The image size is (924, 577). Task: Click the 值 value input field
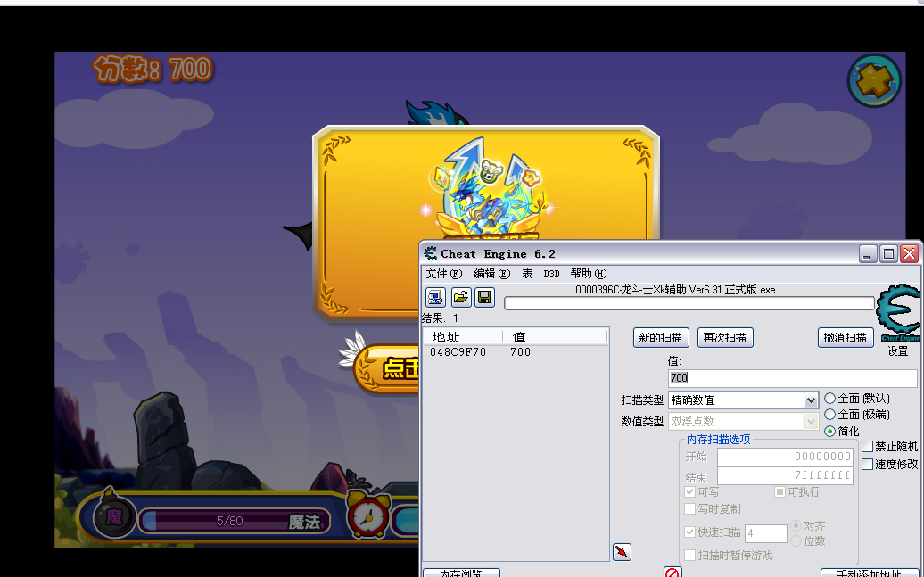[793, 378]
